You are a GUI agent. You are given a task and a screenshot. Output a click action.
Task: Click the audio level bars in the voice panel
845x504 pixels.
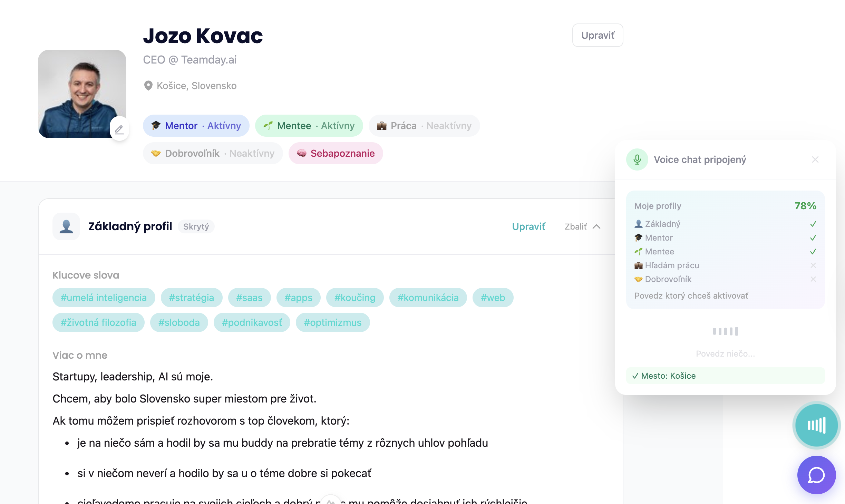coord(726,331)
